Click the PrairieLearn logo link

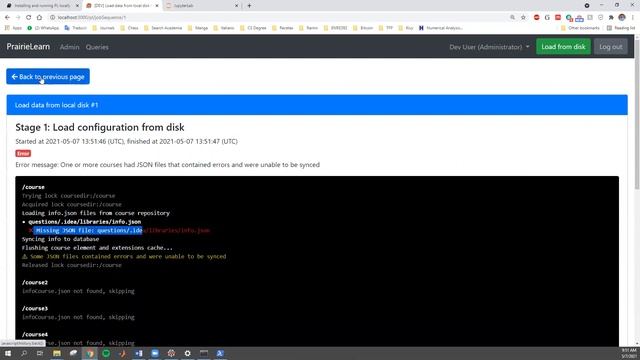28,47
